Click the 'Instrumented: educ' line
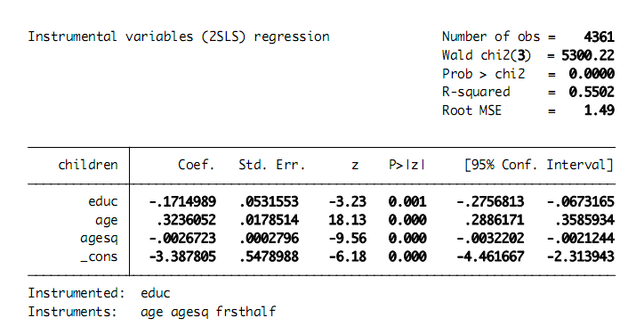Viewport: 644px width, 334px height. (99, 293)
